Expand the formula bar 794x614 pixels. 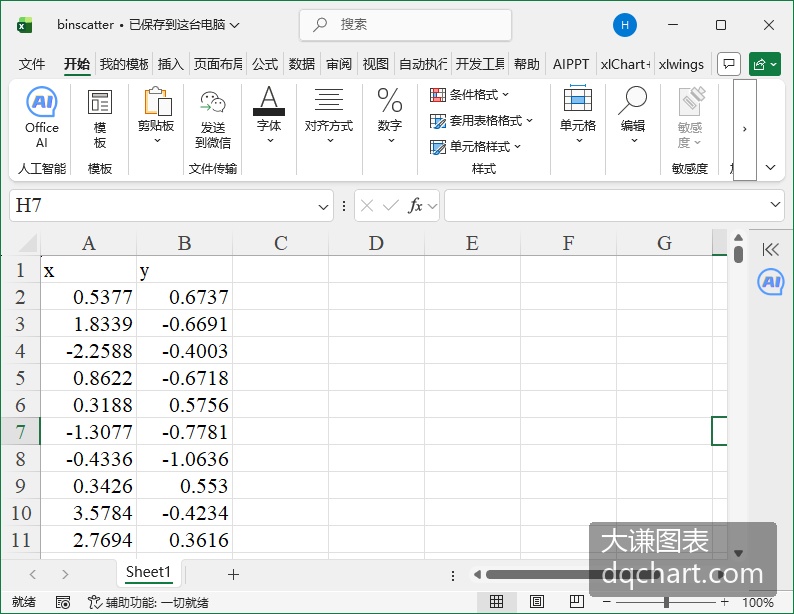click(x=775, y=204)
